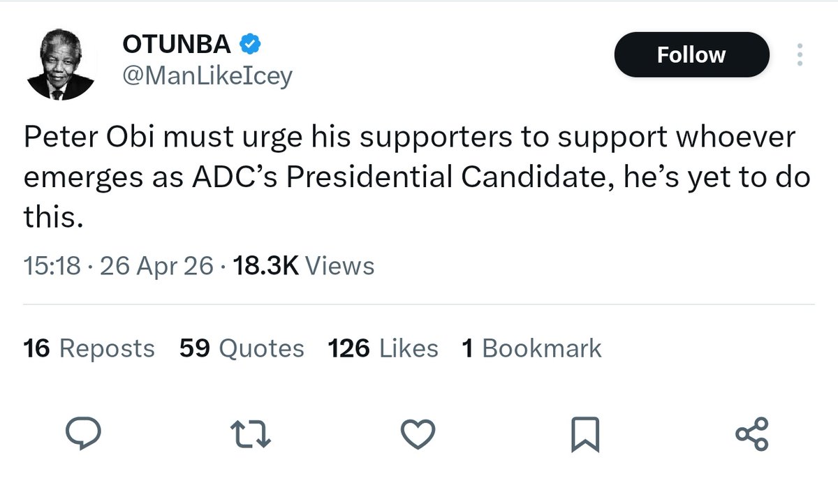Open the share icon options
This screenshot has height=504, width=838.
pos(752,434)
